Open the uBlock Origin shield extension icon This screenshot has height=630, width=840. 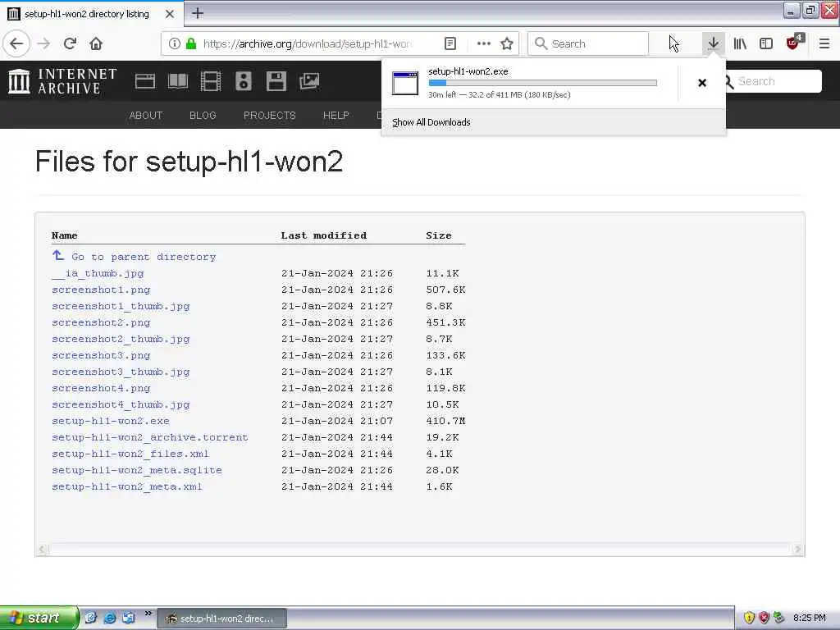[794, 43]
